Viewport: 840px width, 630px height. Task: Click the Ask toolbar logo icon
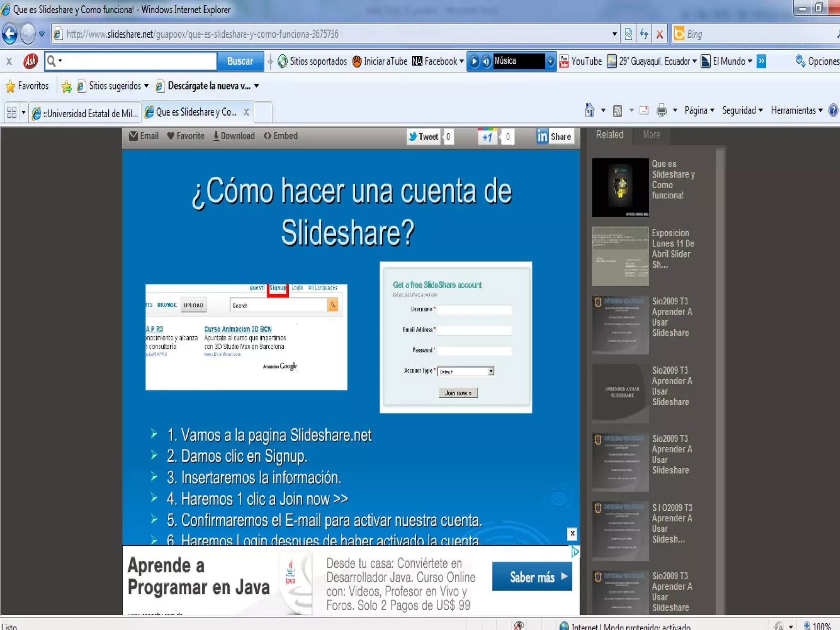[30, 62]
